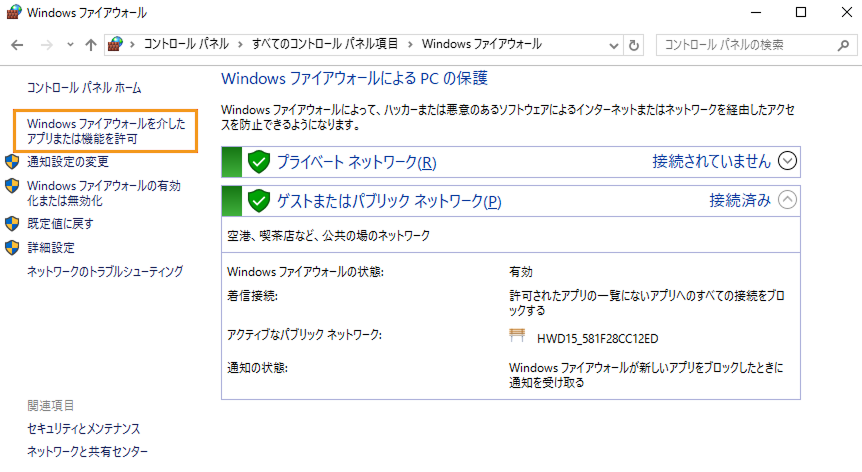The width and height of the screenshot is (862, 472).
Task: Maximize the Windows ファイアウォール window
Action: pos(801,12)
